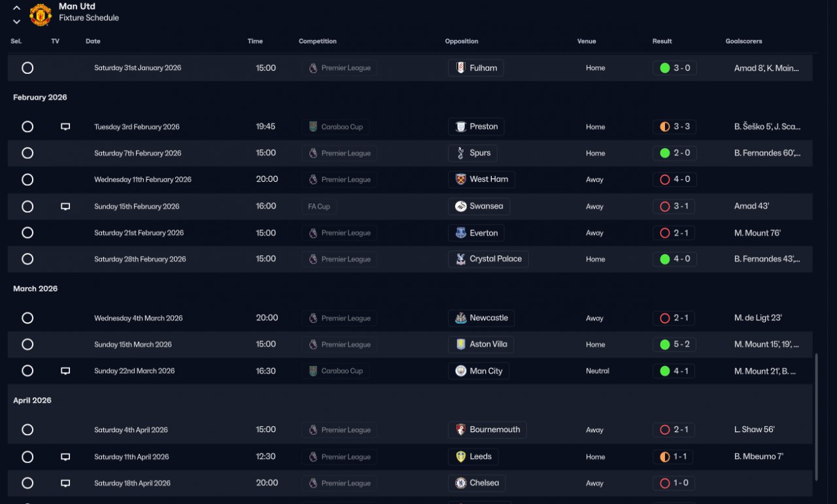Click the FA Cup competition label
The width and height of the screenshot is (837, 504).
[x=319, y=207]
